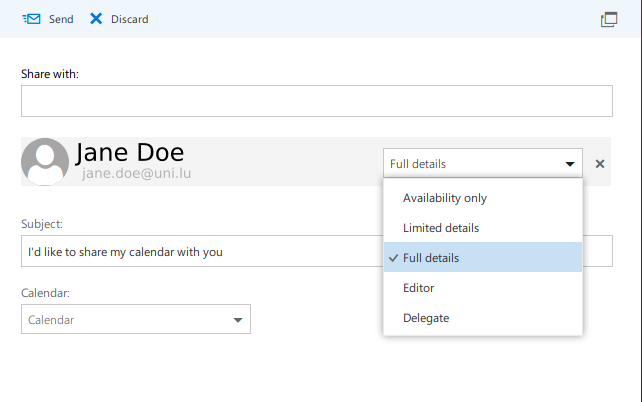Choose Limited details from the list
The width and height of the screenshot is (642, 402).
441,228
